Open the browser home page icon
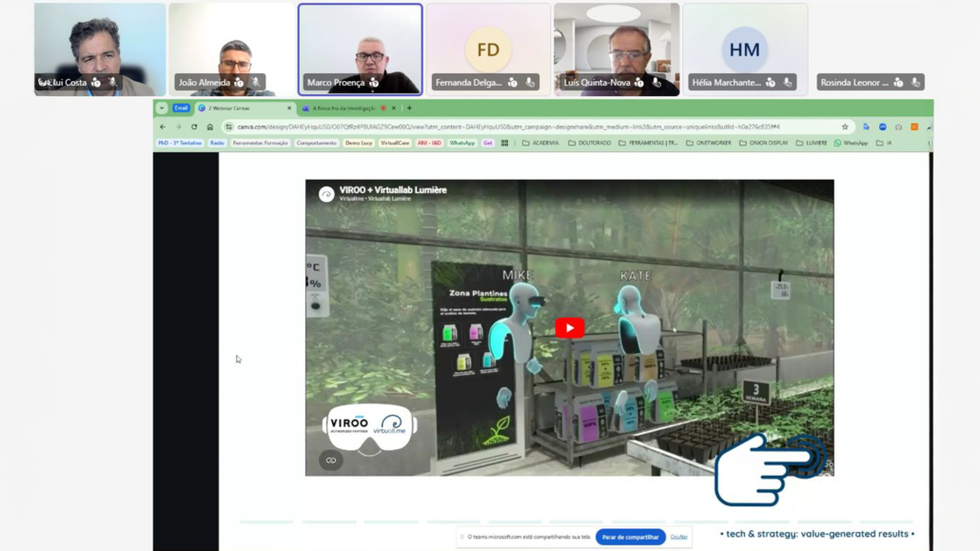980x551 pixels. (210, 127)
